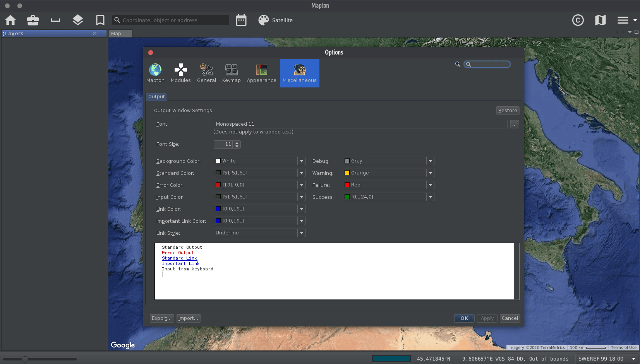Open the Modules options category
Screen dimensions: 640x364
point(180,73)
